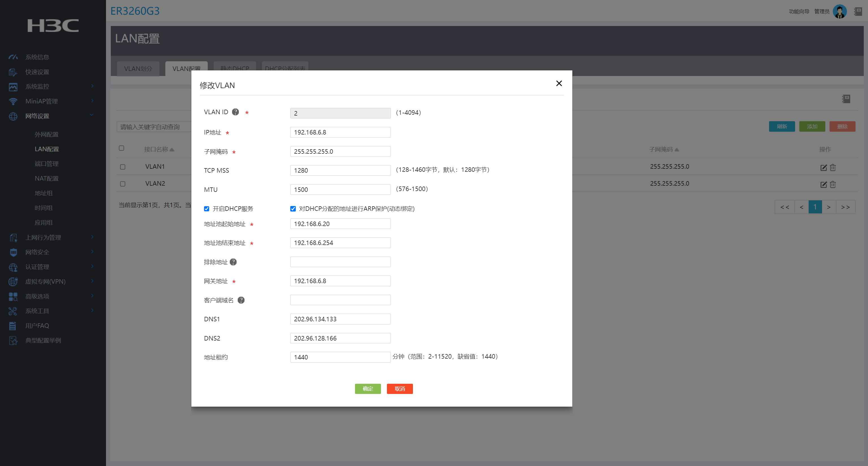868x466 pixels.
Task: Click the trash icon for VLAN2 row
Action: 833,184
